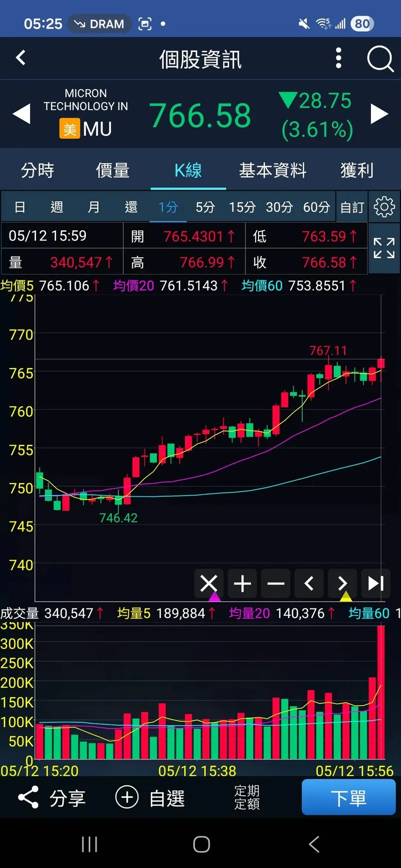Viewport: 401px width, 868px height.
Task: Select the 5分 interval
Action: (x=205, y=207)
